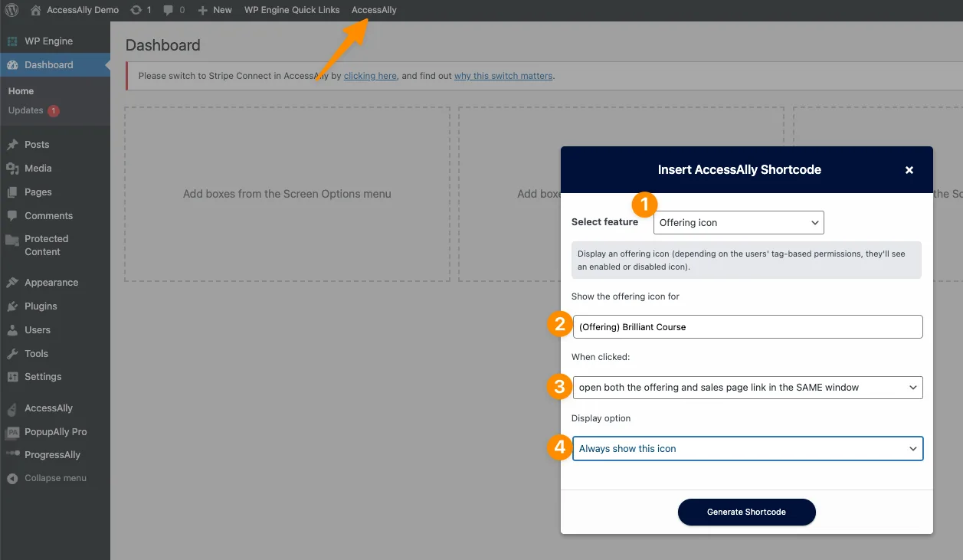
Task: Open the PopupAlly Pro menu
Action: [55, 432]
